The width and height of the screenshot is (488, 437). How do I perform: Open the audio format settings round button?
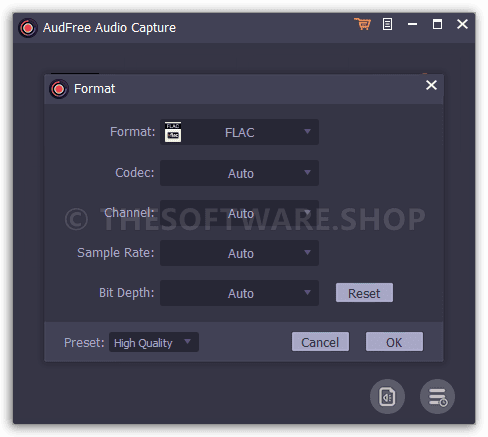[x=387, y=397]
